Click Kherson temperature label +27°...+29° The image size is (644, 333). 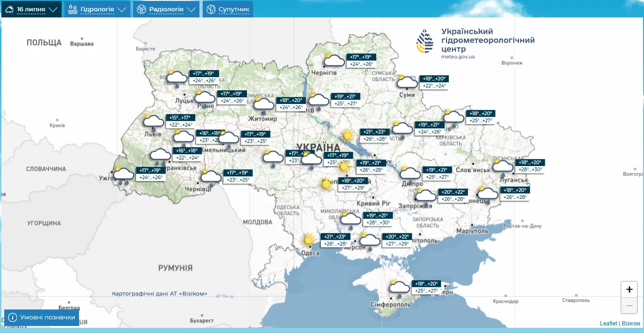pos(397,244)
